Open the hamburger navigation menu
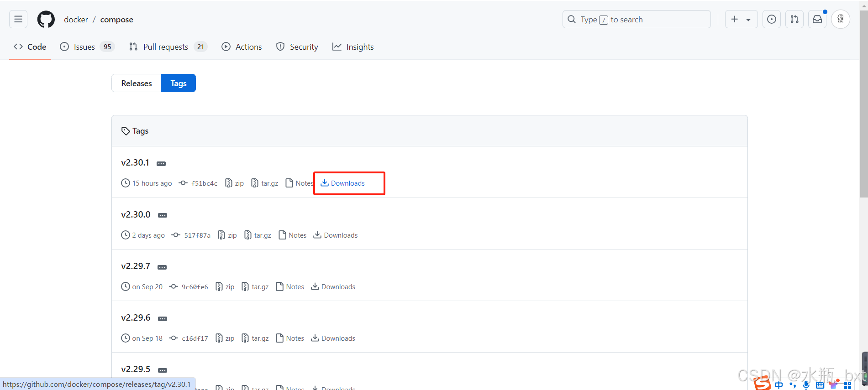 point(18,19)
